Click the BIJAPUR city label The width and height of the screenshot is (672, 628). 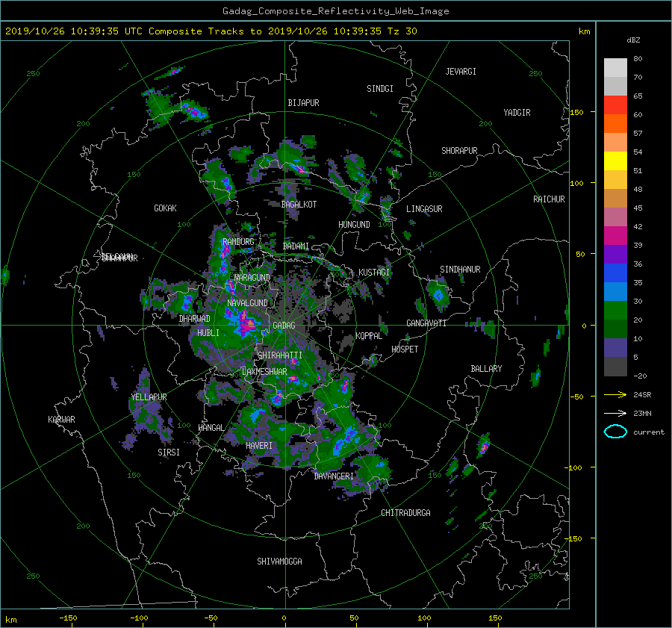(x=303, y=103)
